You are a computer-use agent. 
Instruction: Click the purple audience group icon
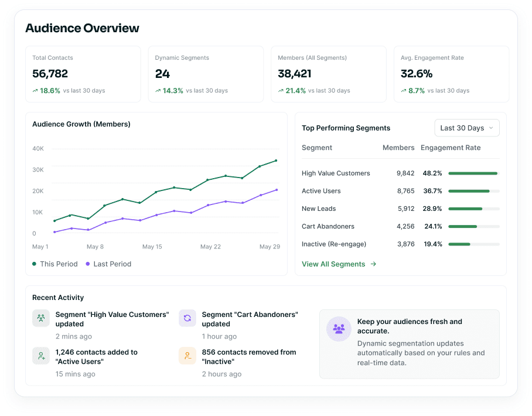339,329
